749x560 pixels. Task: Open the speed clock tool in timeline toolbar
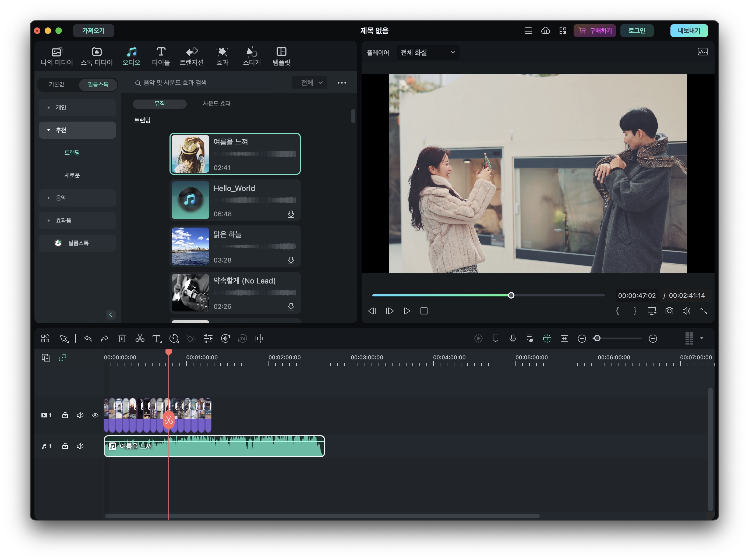[174, 338]
